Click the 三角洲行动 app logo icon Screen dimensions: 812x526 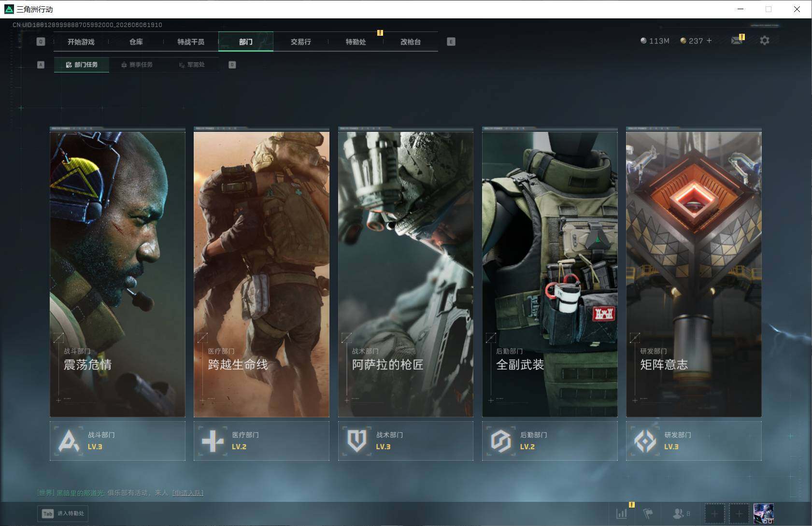(9, 9)
